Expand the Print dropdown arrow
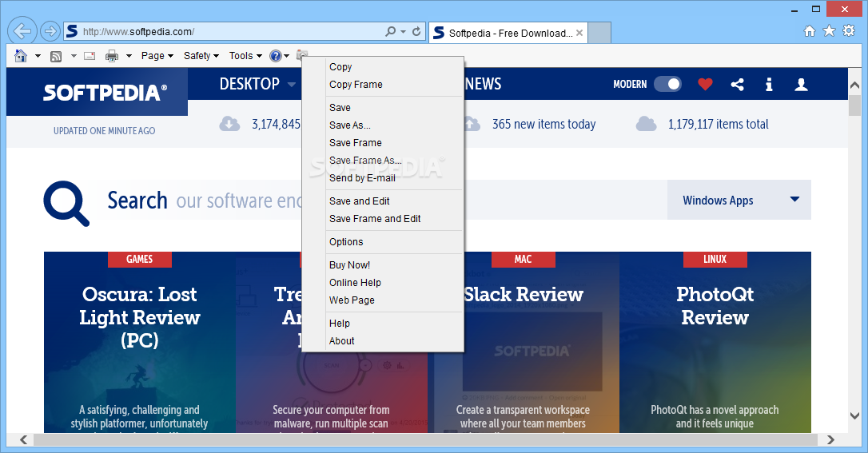The image size is (868, 453). 129,56
